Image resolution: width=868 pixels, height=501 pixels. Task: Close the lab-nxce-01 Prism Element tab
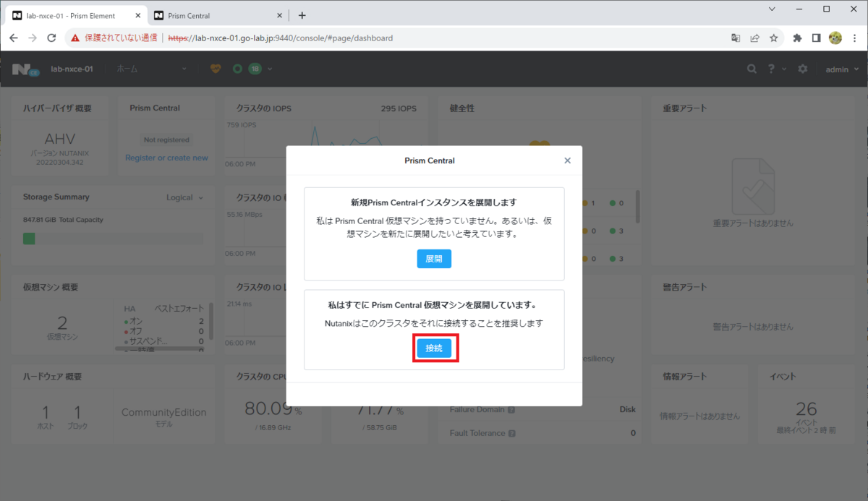tap(137, 15)
